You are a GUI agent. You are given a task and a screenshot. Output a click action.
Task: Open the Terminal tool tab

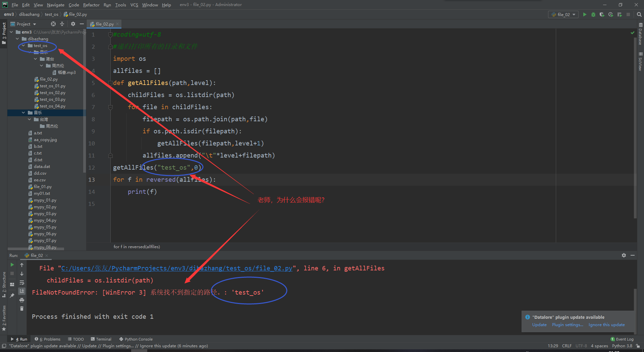click(x=101, y=339)
